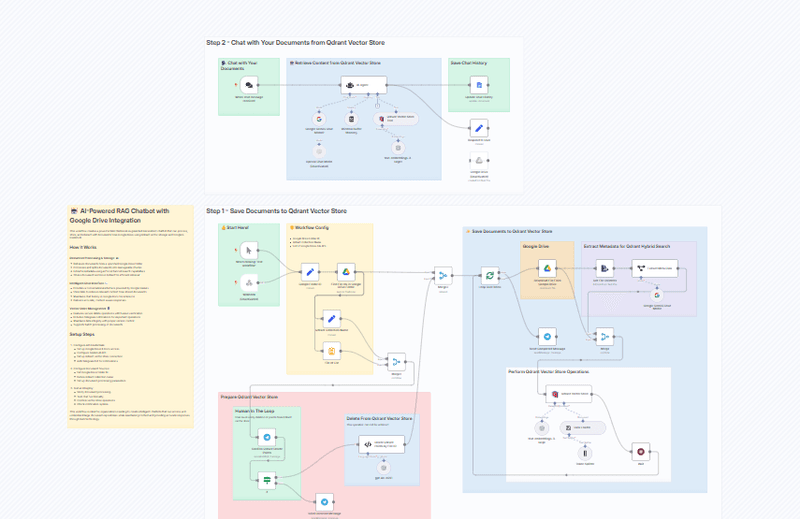Click the Step 2 Chat with Your Documents heading

(x=295, y=42)
